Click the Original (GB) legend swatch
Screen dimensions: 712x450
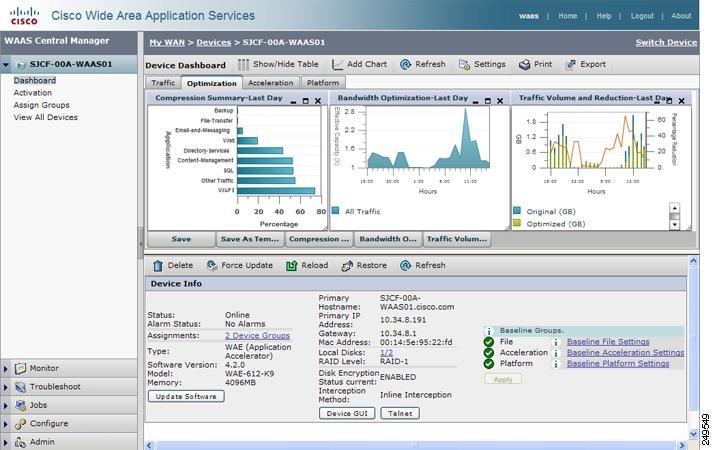pos(517,211)
